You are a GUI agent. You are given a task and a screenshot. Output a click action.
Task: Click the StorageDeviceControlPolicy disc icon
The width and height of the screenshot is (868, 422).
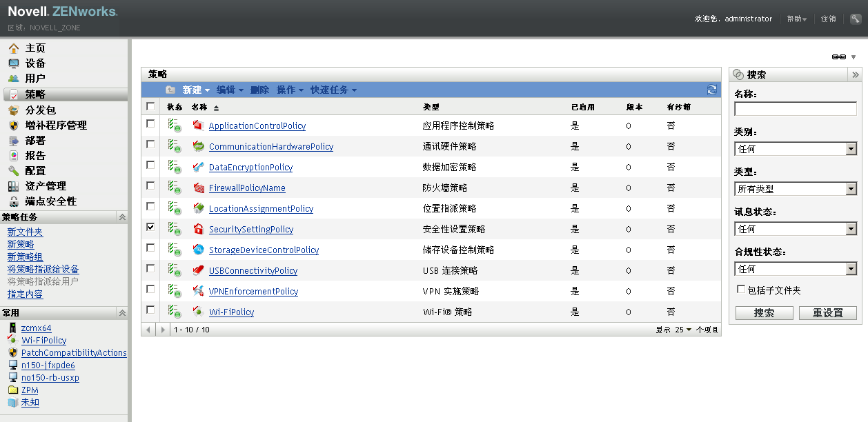[199, 250]
